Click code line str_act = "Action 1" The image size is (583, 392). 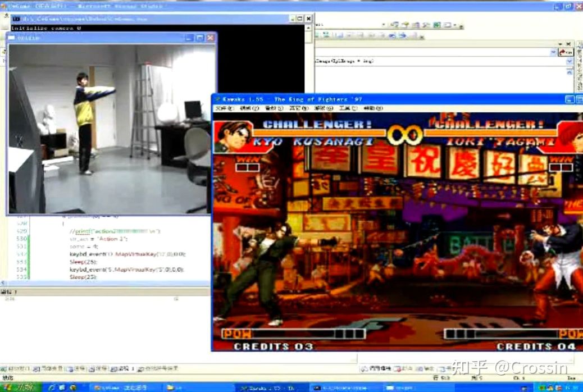coord(98,239)
